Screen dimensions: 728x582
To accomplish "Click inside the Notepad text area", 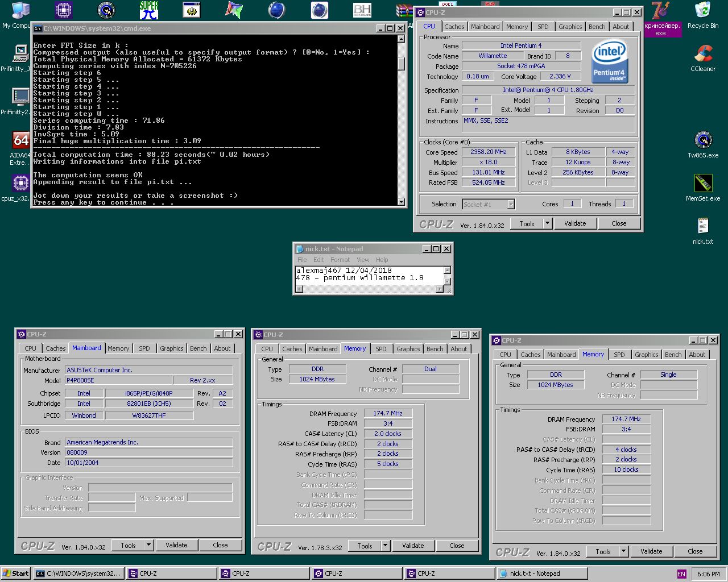I will point(369,275).
